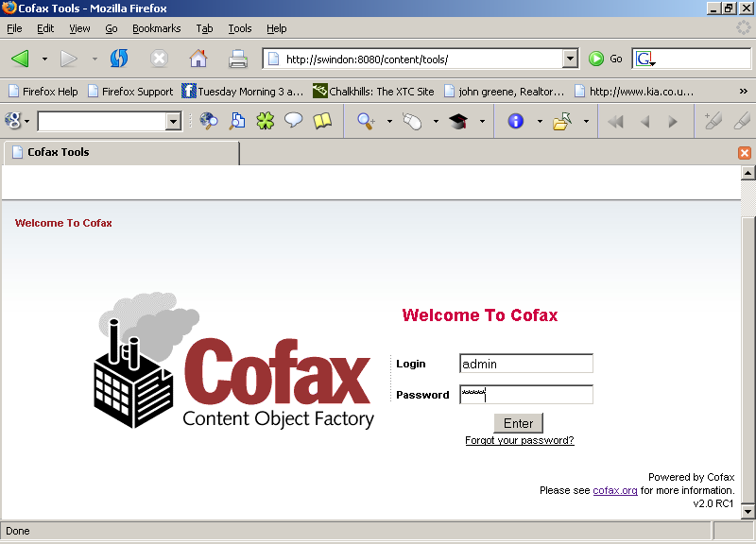Screen dimensions: 756x544
Task: Click the Password input field
Action: (x=526, y=395)
